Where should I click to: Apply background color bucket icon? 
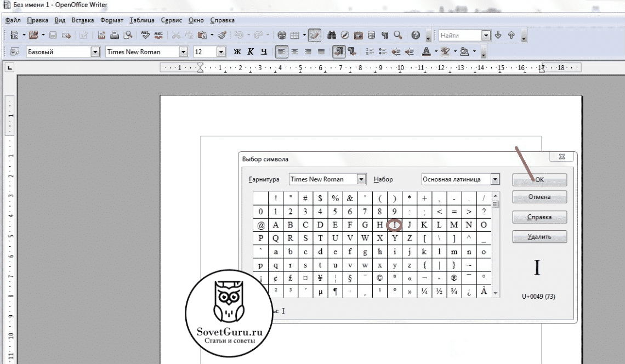click(x=464, y=52)
